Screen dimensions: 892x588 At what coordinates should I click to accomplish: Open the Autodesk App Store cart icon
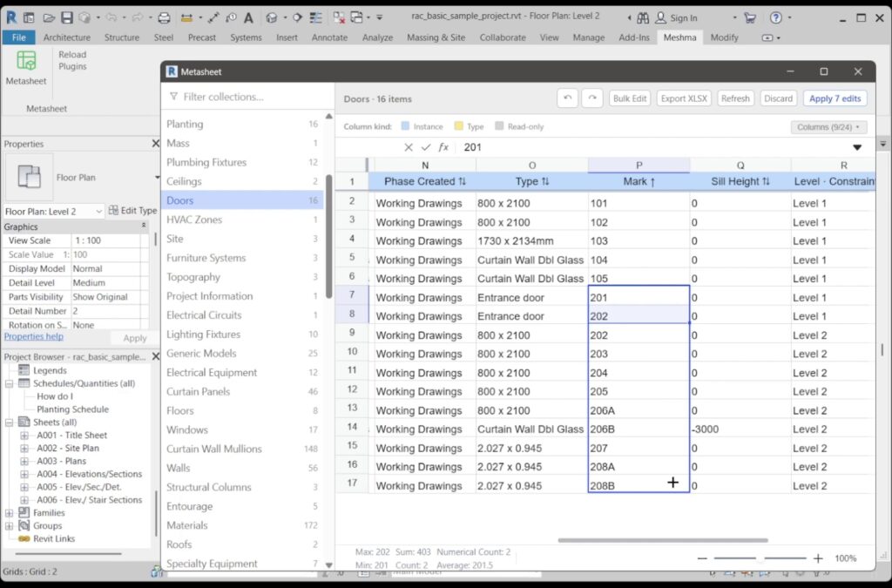pyautogui.click(x=750, y=17)
